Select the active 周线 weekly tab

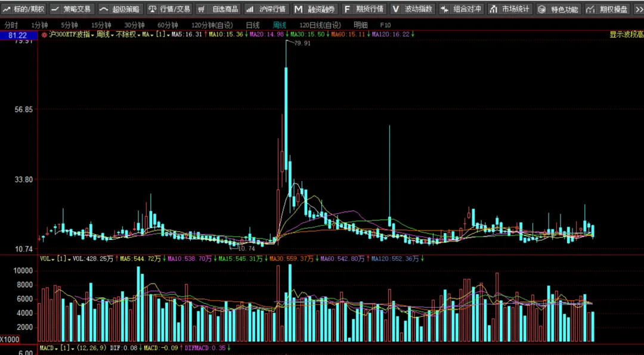tap(280, 26)
